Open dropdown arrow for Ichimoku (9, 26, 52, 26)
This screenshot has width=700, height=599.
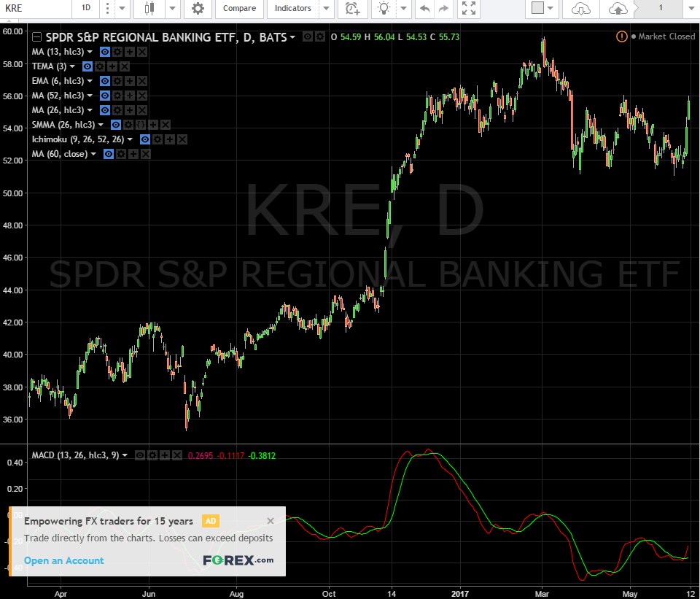click(x=130, y=139)
